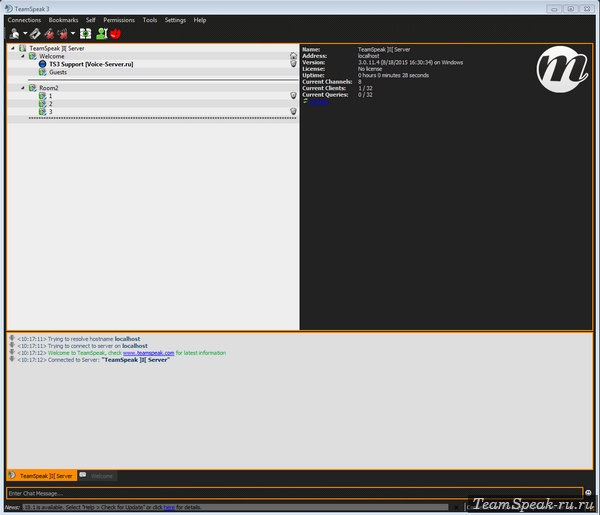Click the server banner logo image
The height and width of the screenshot is (515, 600).
tap(562, 69)
